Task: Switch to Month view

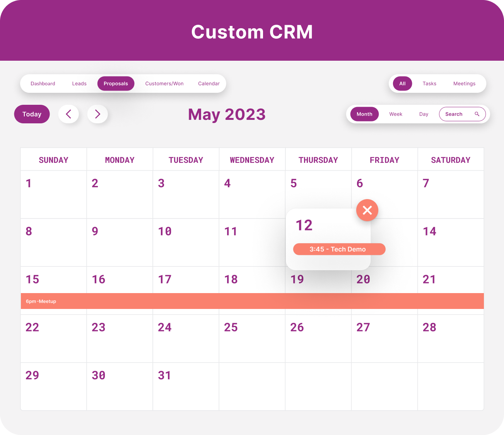Action: [x=364, y=114]
